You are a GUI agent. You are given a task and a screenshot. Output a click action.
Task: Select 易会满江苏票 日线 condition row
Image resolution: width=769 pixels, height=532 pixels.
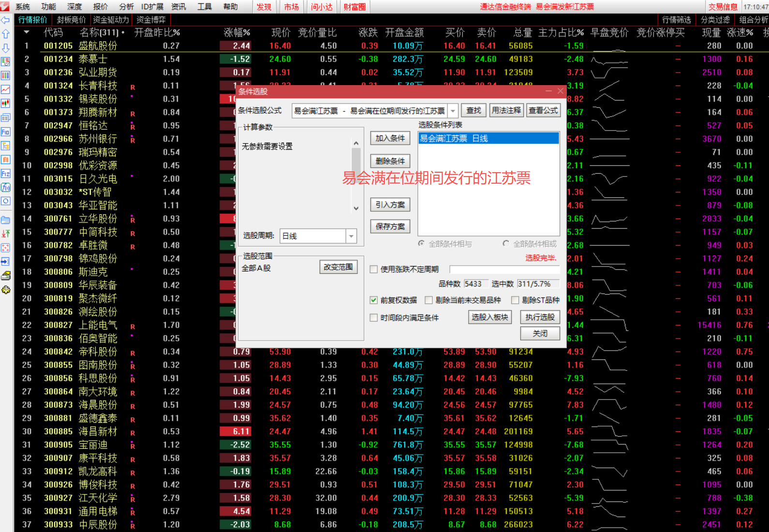coord(488,138)
